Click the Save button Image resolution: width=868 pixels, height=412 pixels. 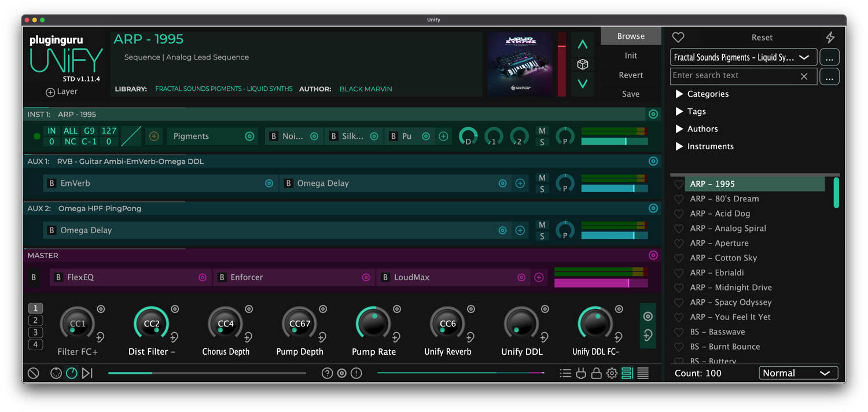(631, 94)
